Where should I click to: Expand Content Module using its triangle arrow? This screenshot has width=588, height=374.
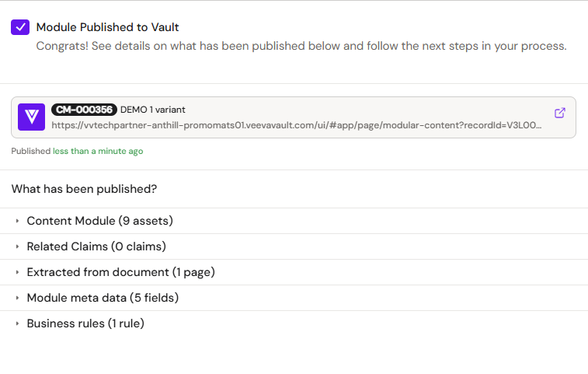pyautogui.click(x=17, y=221)
